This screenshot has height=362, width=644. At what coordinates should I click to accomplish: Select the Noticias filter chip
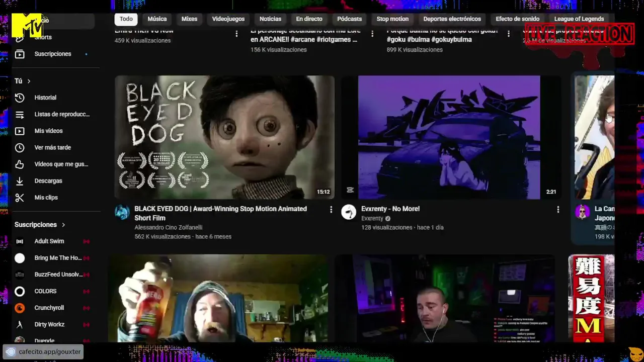tap(270, 19)
